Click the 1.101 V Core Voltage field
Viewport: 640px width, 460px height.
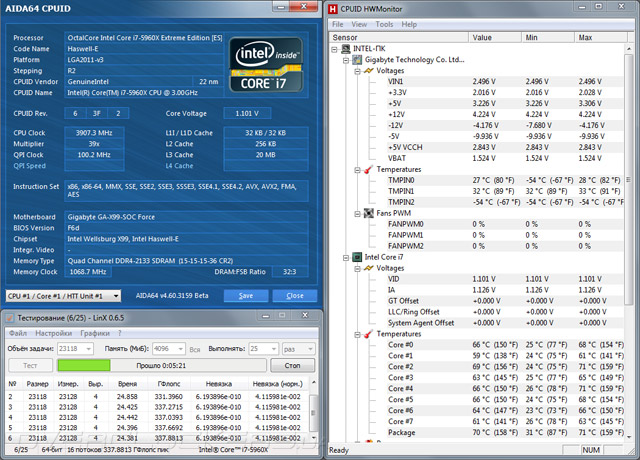click(x=247, y=113)
